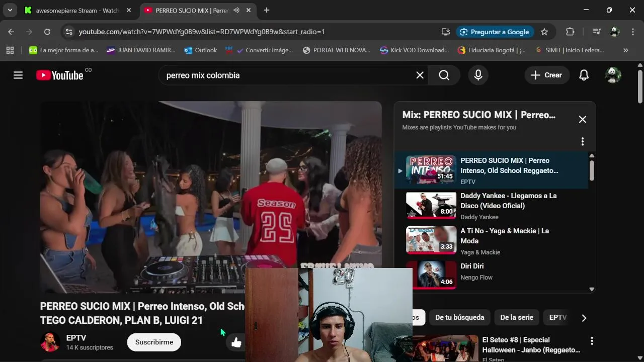This screenshot has height=362, width=644.
Task: Bookmark this page with the star
Action: 544,32
